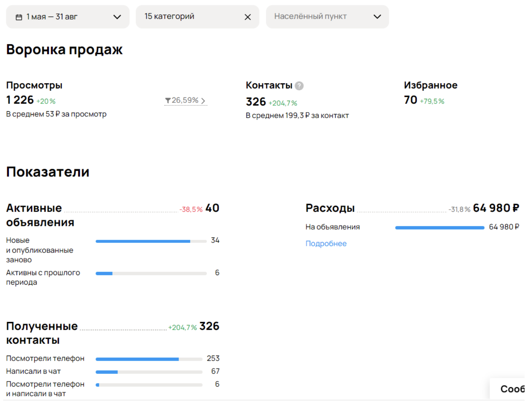Click the Контакты help question icon

299,86
